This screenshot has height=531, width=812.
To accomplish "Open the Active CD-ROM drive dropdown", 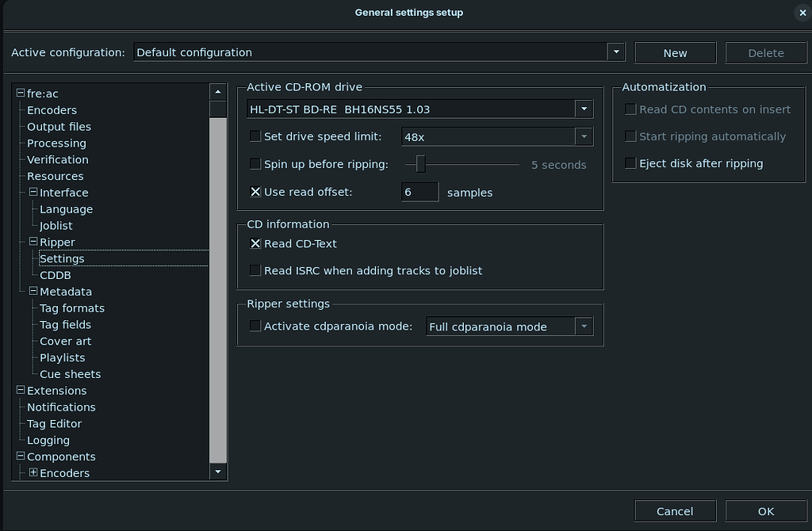I will tap(584, 109).
